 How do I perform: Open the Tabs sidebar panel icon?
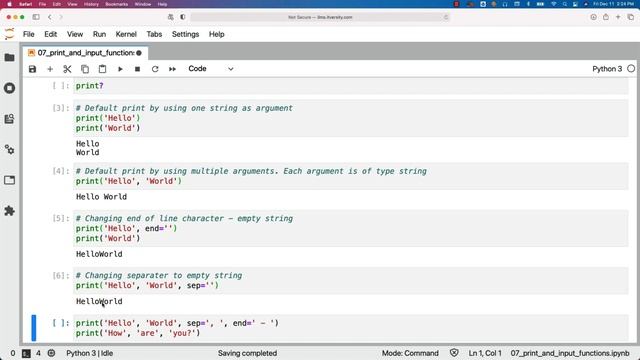coord(9,180)
